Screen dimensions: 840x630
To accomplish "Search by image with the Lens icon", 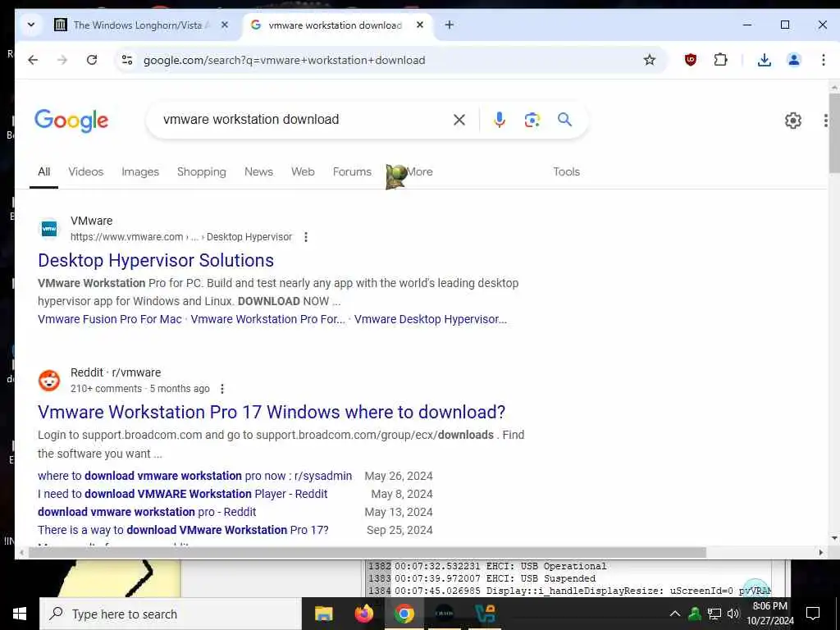I will 532,120.
